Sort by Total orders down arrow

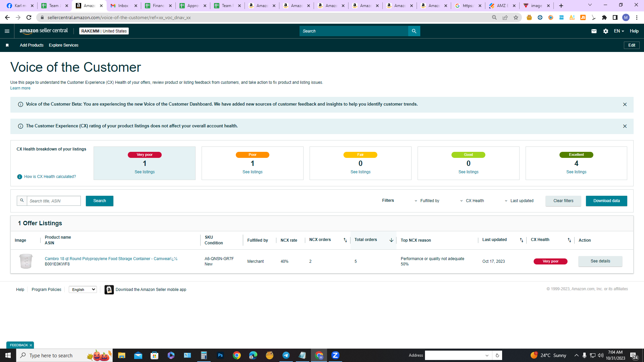tap(391, 240)
